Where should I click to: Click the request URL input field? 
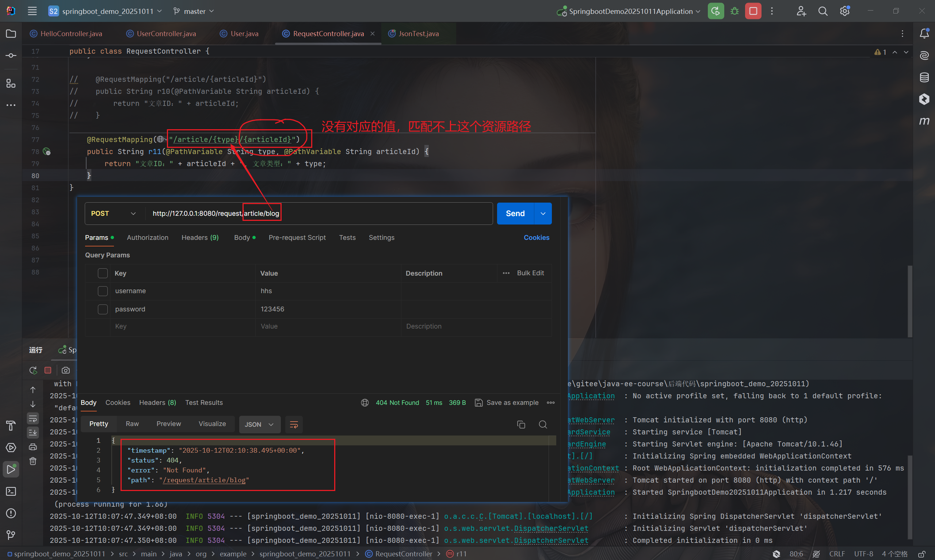pos(378,214)
